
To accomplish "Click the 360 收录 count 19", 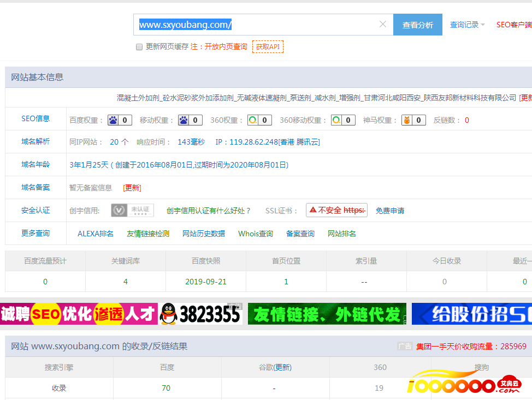I will tap(379, 388).
